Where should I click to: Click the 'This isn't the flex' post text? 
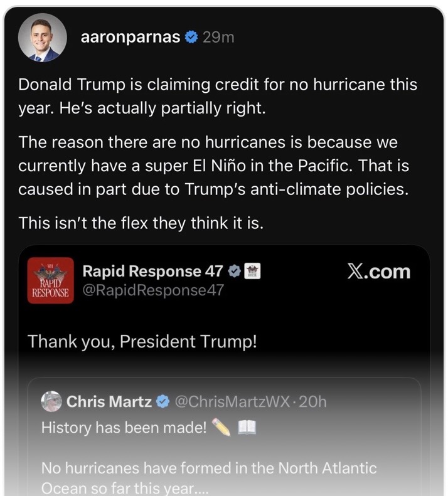tap(141, 223)
